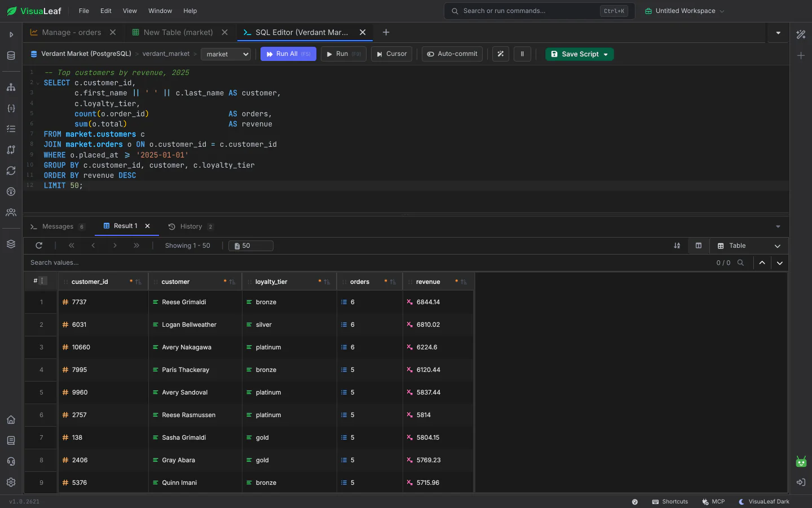The height and width of the screenshot is (508, 812).
Task: Open the users group sidebar icon
Action: pyautogui.click(x=11, y=212)
